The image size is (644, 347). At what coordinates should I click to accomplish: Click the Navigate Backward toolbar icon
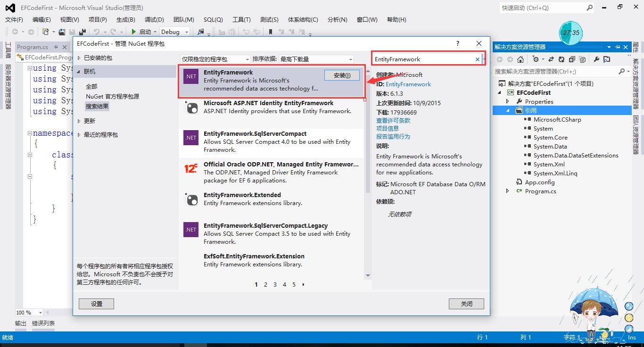15,32
